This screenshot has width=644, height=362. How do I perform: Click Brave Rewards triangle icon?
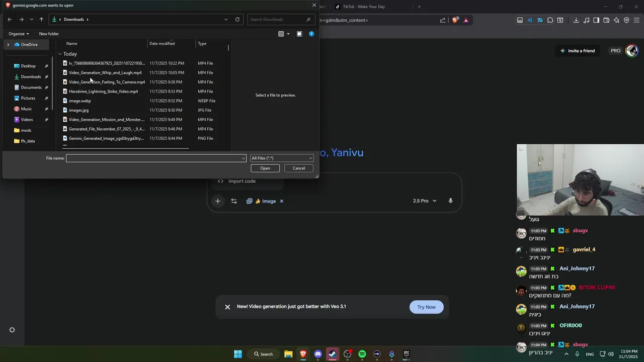click(x=466, y=20)
